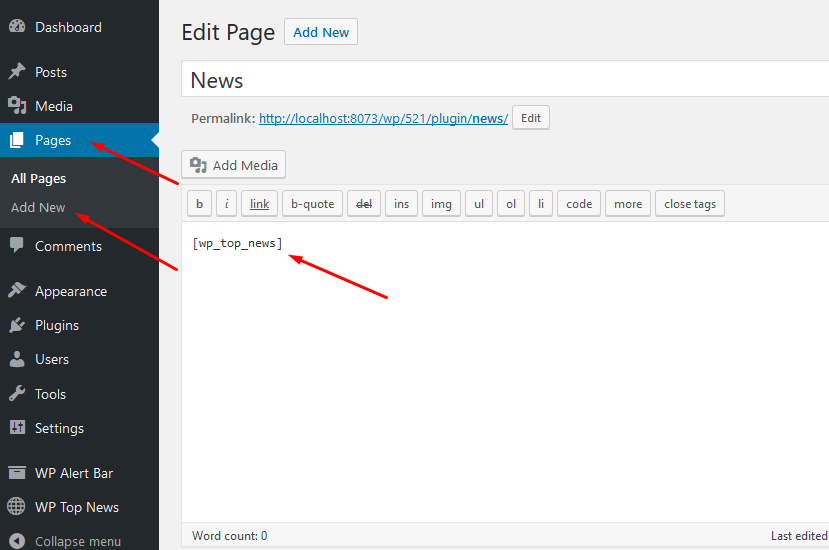The width and height of the screenshot is (829, 550).
Task: Click the Users person icon
Action: click(x=17, y=359)
